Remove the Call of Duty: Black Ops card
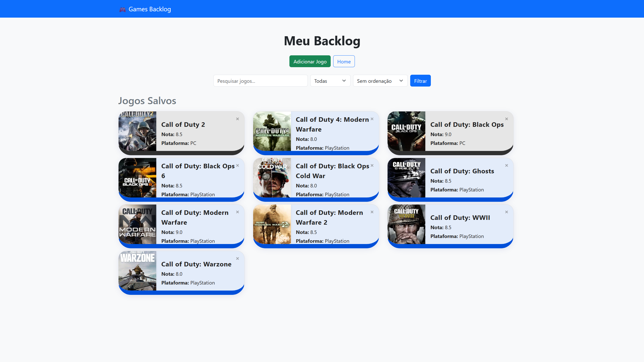This screenshot has width=644, height=362. [506, 119]
